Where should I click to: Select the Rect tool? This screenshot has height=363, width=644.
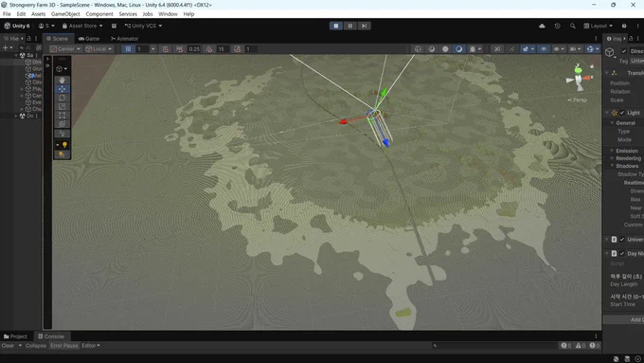coord(62,116)
